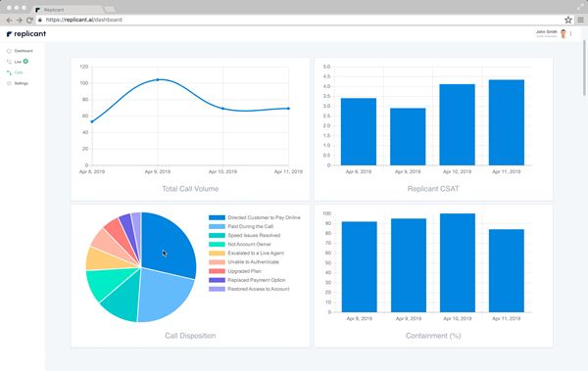Toggle the Paid During the Call legend swatch
Viewport: 588px width, 371px height.
click(217, 227)
